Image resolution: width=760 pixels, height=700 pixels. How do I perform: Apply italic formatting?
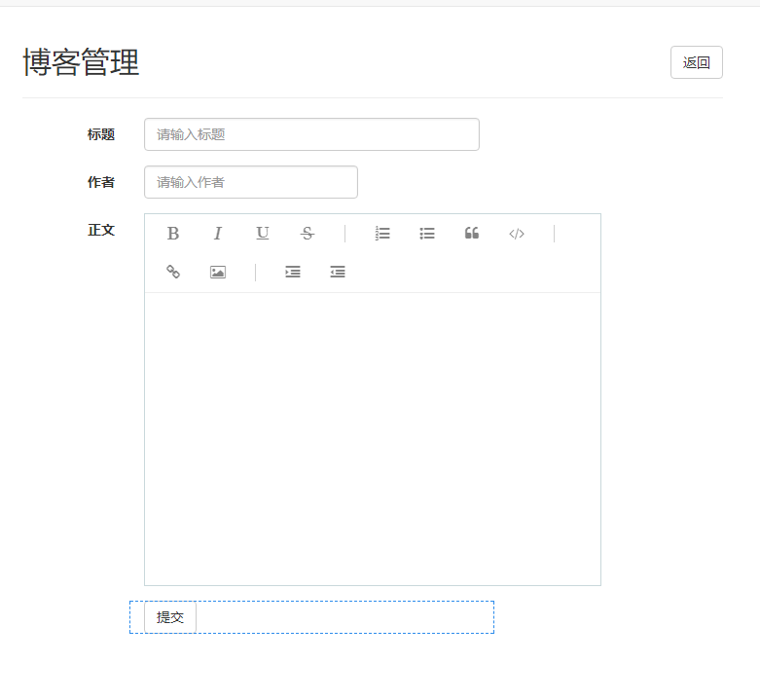tap(218, 234)
